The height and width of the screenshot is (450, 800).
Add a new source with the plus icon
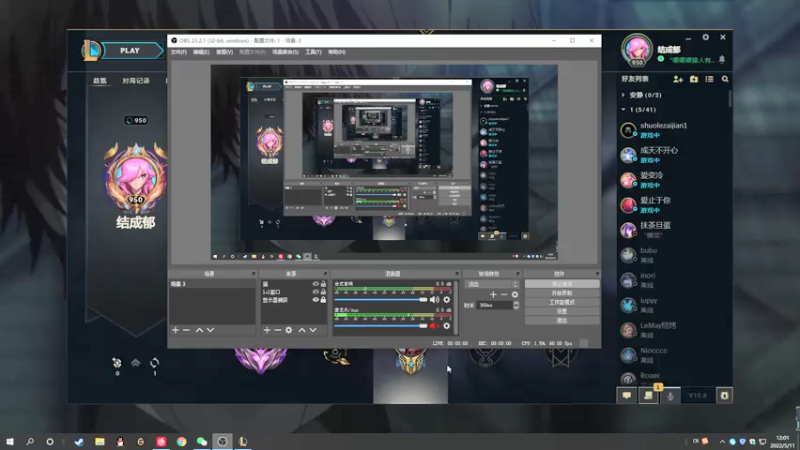click(x=267, y=330)
